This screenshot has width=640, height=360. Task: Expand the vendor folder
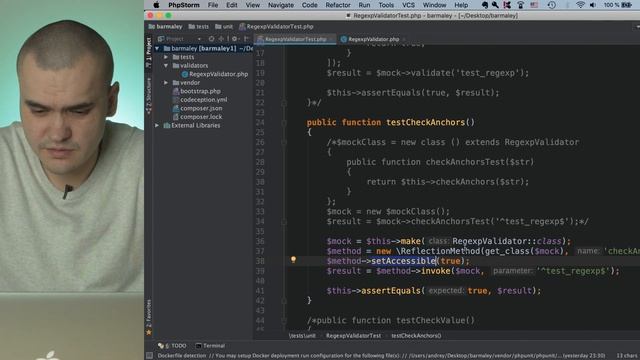[x=166, y=83]
